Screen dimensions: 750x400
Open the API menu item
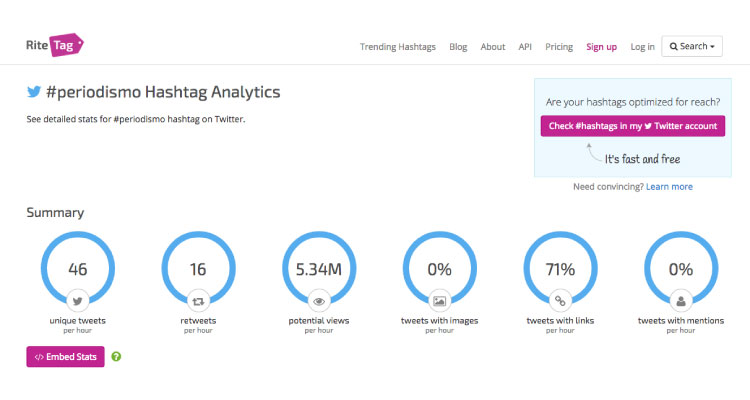coord(525,47)
